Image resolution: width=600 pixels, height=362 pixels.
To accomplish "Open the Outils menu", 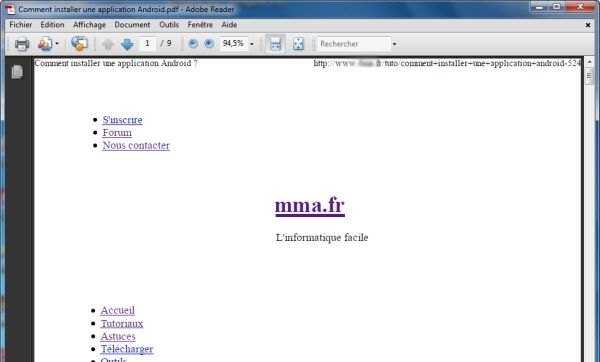I will pos(169,25).
